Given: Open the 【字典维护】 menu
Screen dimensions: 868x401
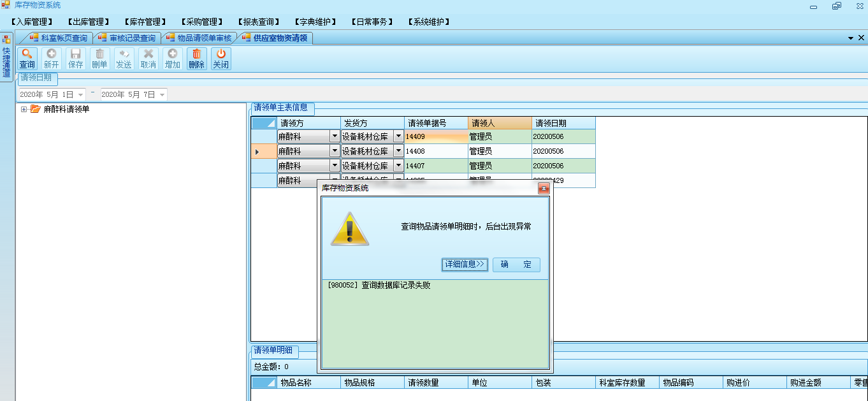Looking at the screenshot, I should click(x=315, y=22).
